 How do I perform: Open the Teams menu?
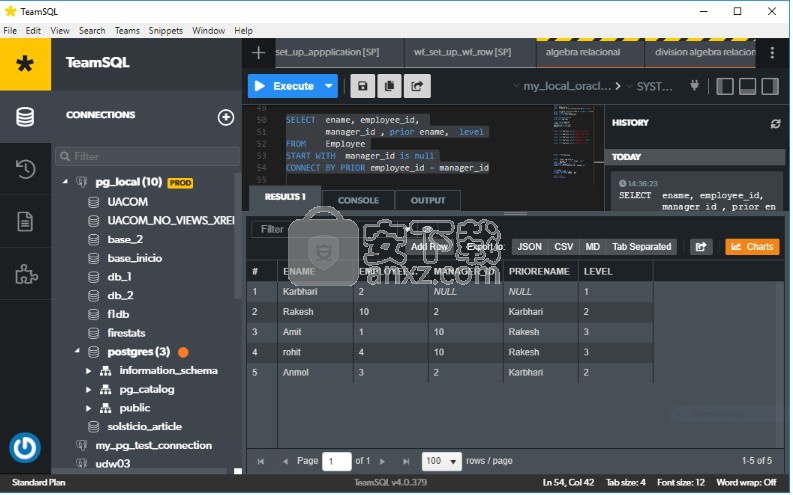point(127,31)
